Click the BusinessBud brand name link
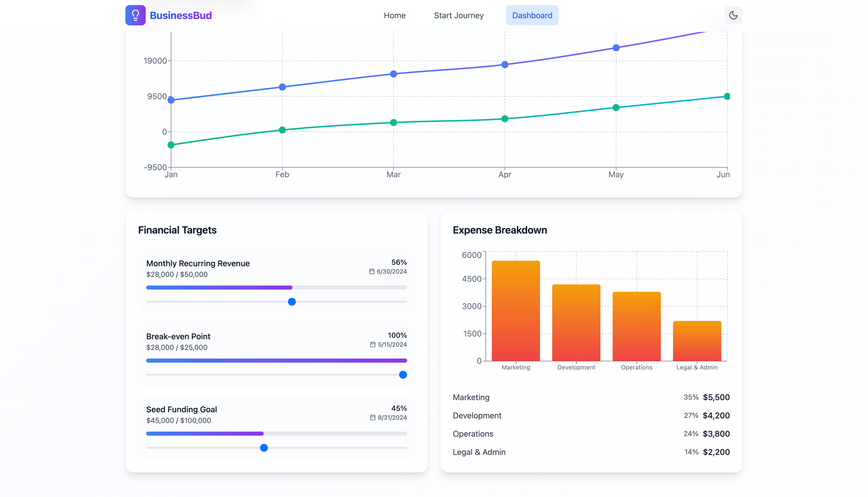868x497 pixels. click(181, 15)
